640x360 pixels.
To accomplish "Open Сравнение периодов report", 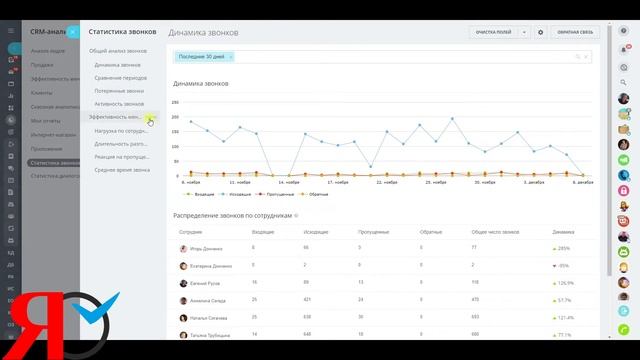I will pos(120,78).
